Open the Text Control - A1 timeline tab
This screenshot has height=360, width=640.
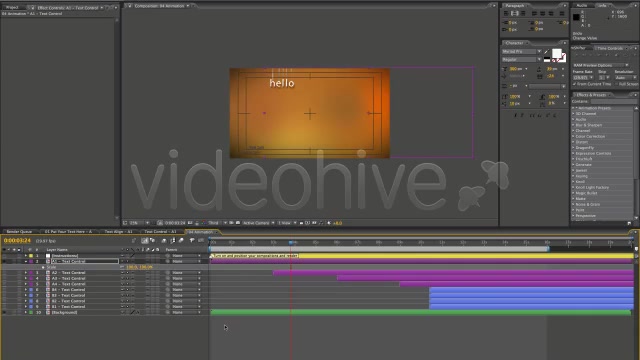[x=161, y=231]
